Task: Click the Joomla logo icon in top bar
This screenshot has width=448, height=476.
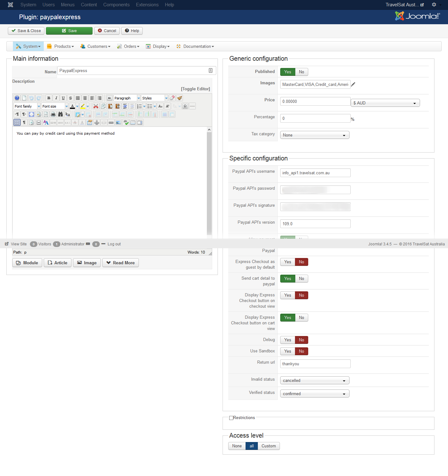Action: coord(10,5)
